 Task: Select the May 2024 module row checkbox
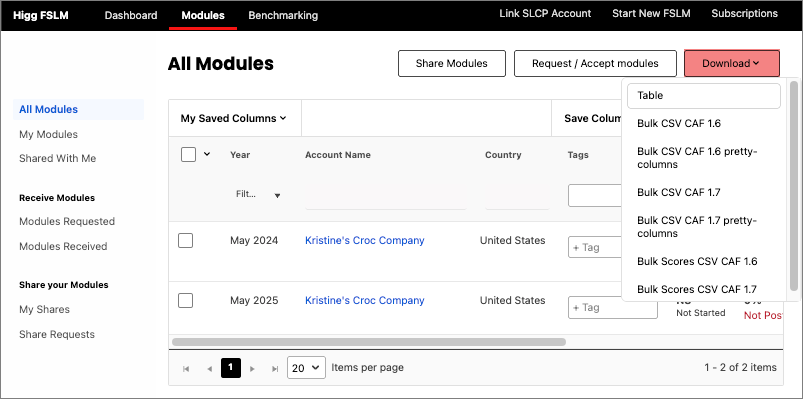(x=185, y=240)
